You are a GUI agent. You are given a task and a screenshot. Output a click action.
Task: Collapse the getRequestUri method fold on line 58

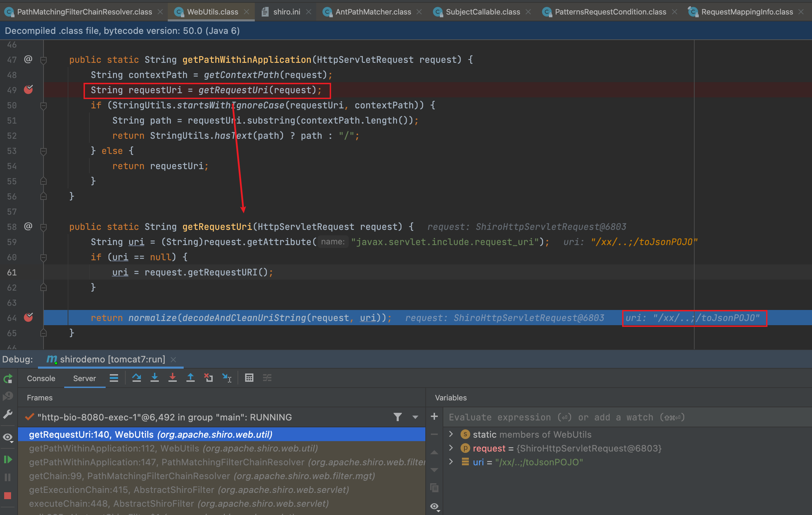pyautogui.click(x=43, y=227)
